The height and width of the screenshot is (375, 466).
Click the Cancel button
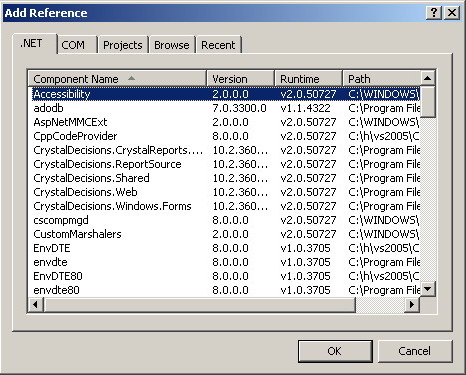coord(415,351)
